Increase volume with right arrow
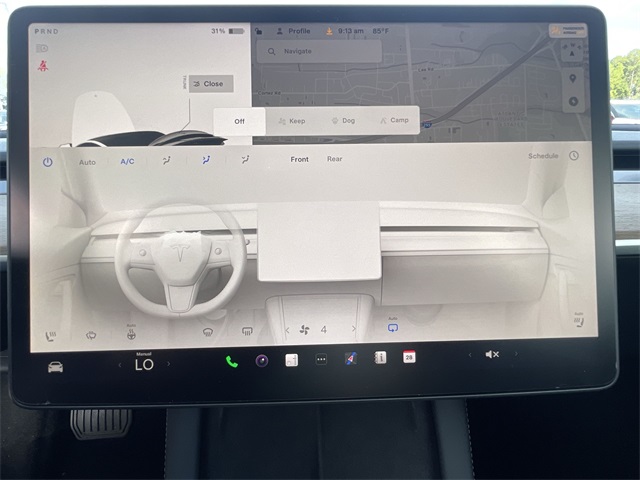 516,353
